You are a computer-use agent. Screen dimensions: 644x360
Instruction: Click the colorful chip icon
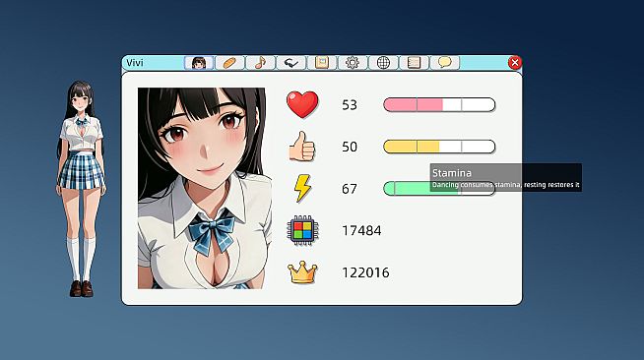coord(302,230)
